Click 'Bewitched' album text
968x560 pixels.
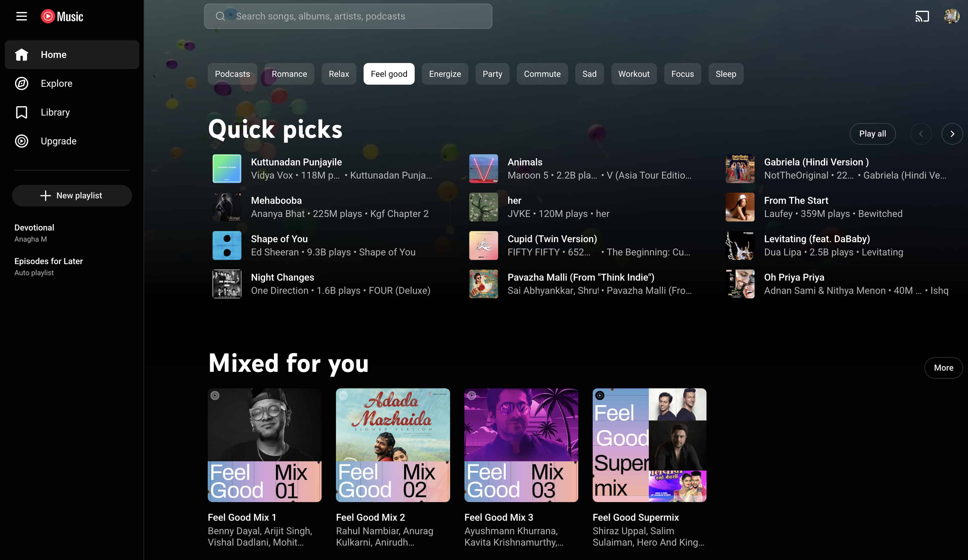click(x=880, y=213)
